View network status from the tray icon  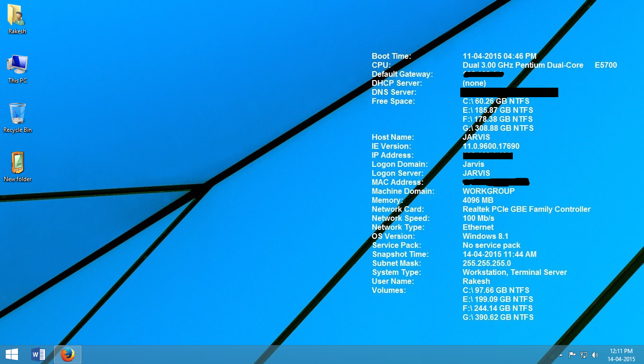pyautogui.click(x=583, y=355)
